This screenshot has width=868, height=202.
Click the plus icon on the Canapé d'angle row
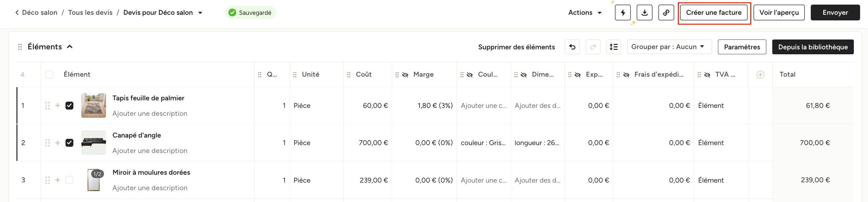[x=58, y=143]
